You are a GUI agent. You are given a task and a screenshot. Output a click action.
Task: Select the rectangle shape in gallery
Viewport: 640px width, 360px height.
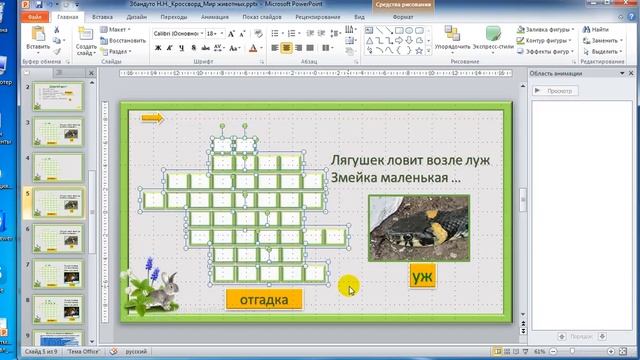click(399, 31)
